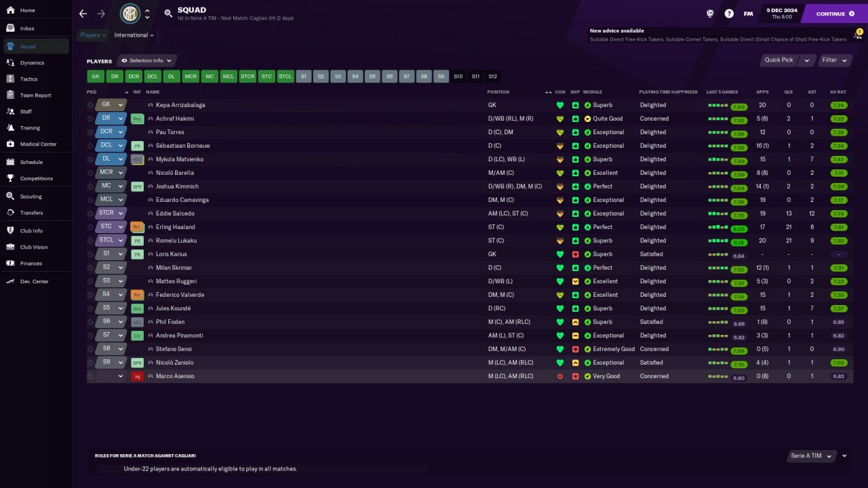The width and height of the screenshot is (868, 488).
Task: Open the Training icon in the sidebar
Action: point(10,127)
